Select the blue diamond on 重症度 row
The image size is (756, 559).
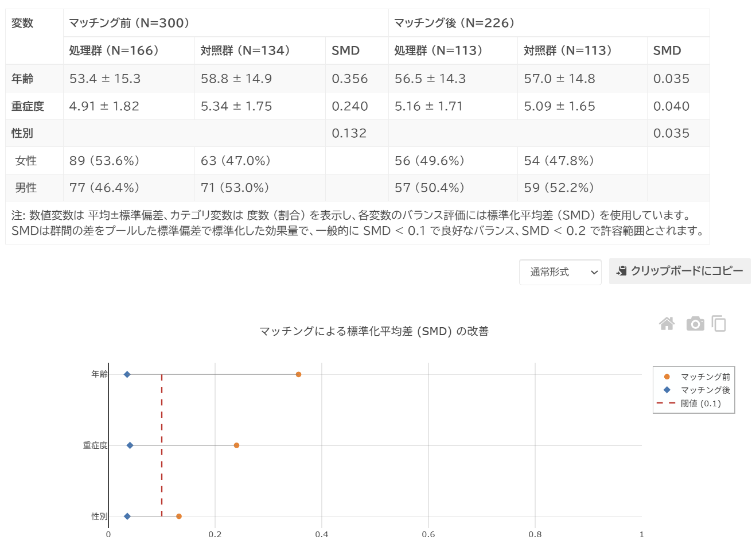pos(130,445)
